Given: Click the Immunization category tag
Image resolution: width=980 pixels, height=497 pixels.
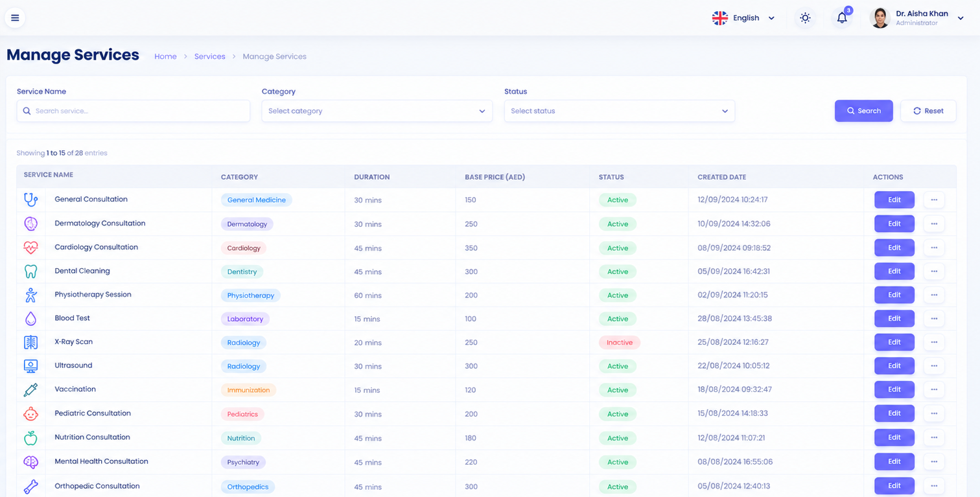Looking at the screenshot, I should pyautogui.click(x=248, y=390).
